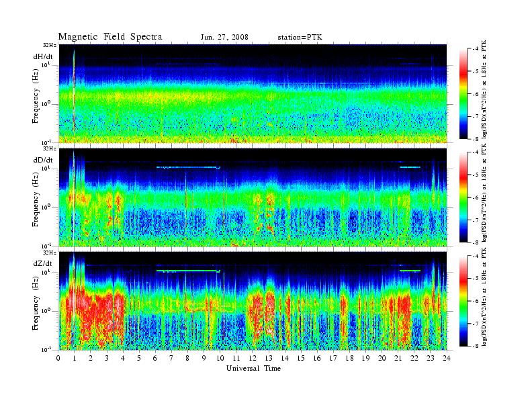This screenshot has width=532, height=411.
Task: Click the PSD legend caption beside the dD/dt color bar
Action: pos(484,193)
